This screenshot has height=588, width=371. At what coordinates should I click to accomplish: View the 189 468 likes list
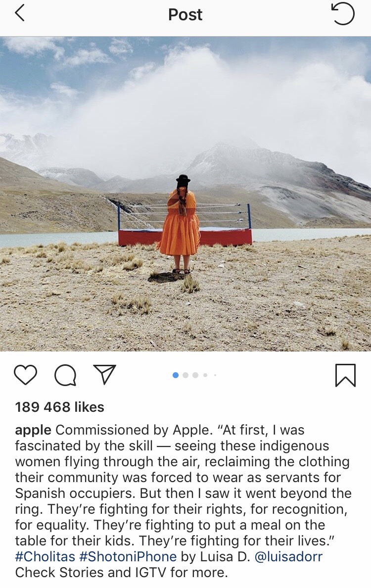coord(59,407)
